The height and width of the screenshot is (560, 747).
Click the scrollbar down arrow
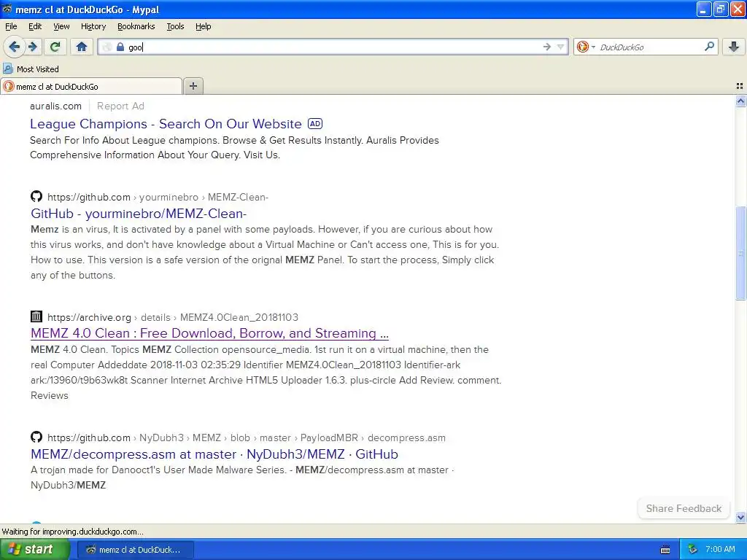tap(740, 517)
